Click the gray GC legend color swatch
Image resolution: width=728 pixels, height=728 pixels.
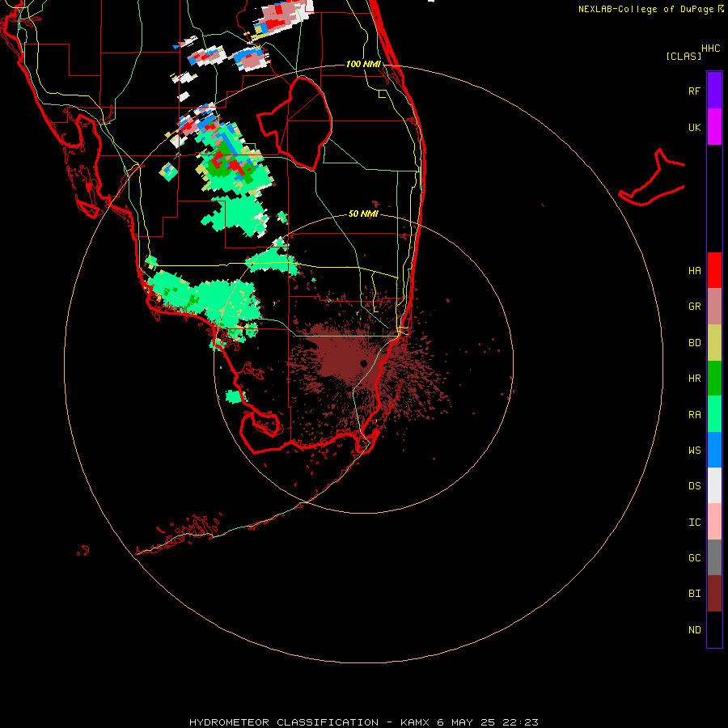714,557
